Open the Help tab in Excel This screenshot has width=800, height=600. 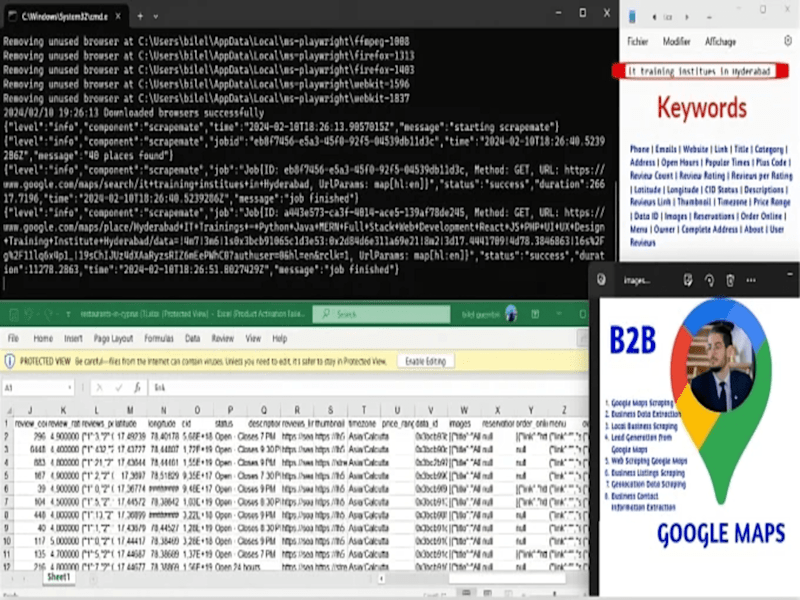click(280, 338)
